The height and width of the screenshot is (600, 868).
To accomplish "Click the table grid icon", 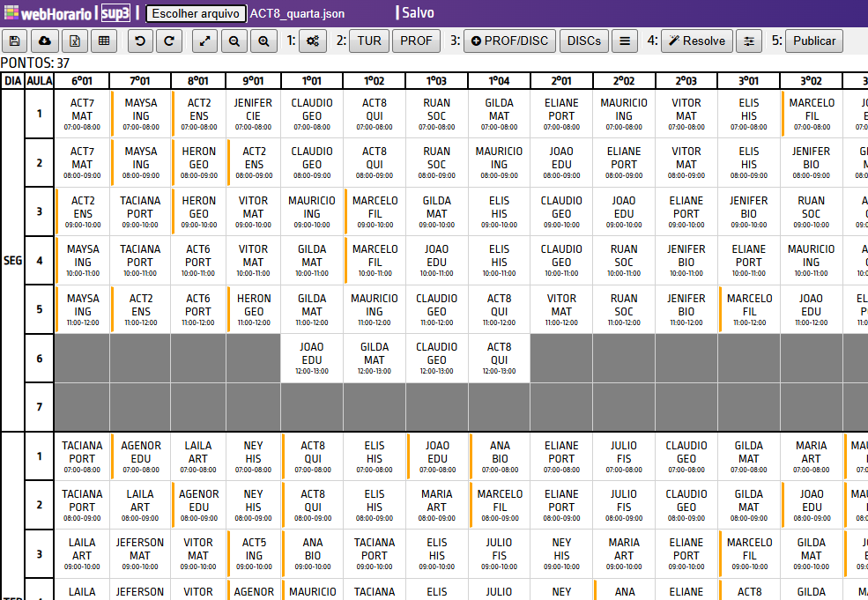I will tap(103, 41).
